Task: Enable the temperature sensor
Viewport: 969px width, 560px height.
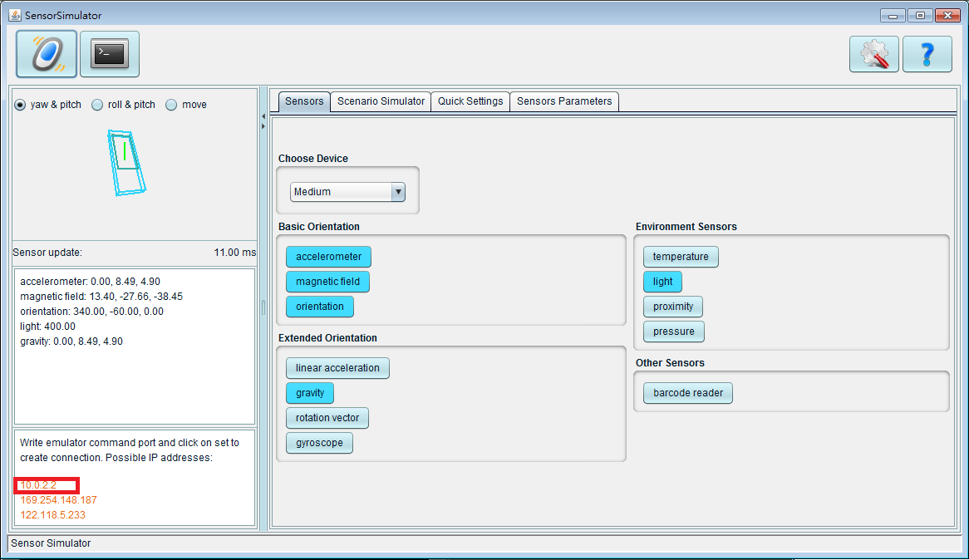Action: [681, 257]
